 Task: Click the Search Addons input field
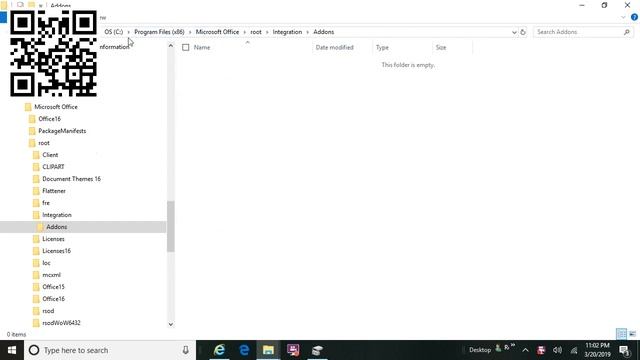tap(578, 32)
